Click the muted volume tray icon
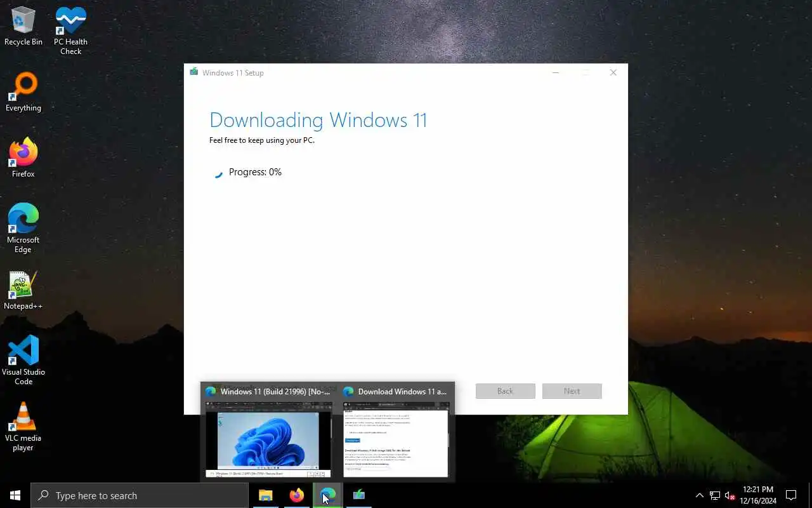This screenshot has width=812, height=508. (x=730, y=495)
